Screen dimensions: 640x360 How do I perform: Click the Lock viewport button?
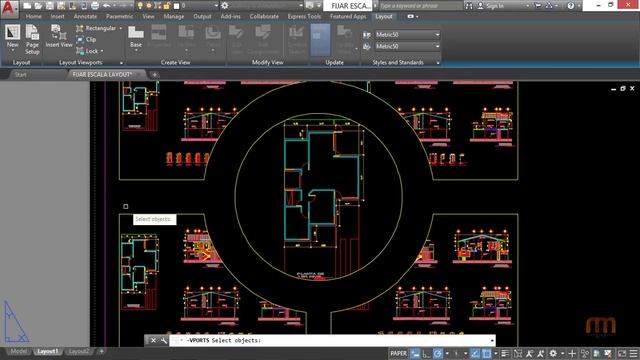point(87,51)
